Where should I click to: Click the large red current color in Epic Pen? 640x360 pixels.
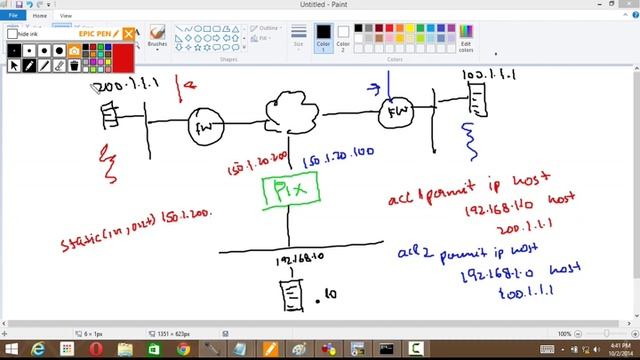(123, 58)
